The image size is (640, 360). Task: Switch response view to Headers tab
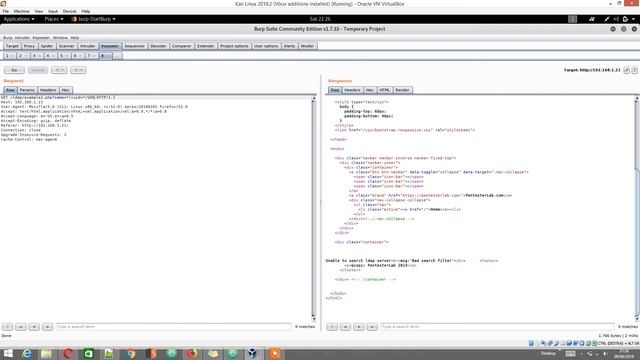[352, 90]
